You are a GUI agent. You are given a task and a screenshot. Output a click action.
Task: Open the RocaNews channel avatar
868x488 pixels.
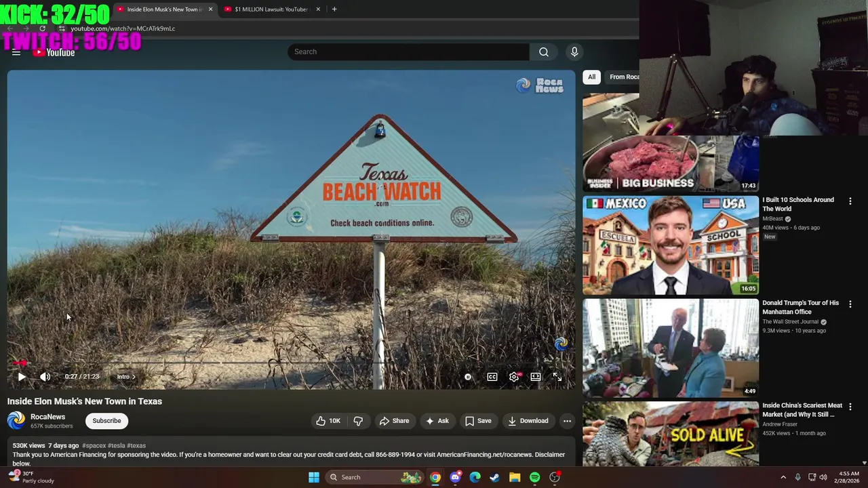[x=16, y=421]
